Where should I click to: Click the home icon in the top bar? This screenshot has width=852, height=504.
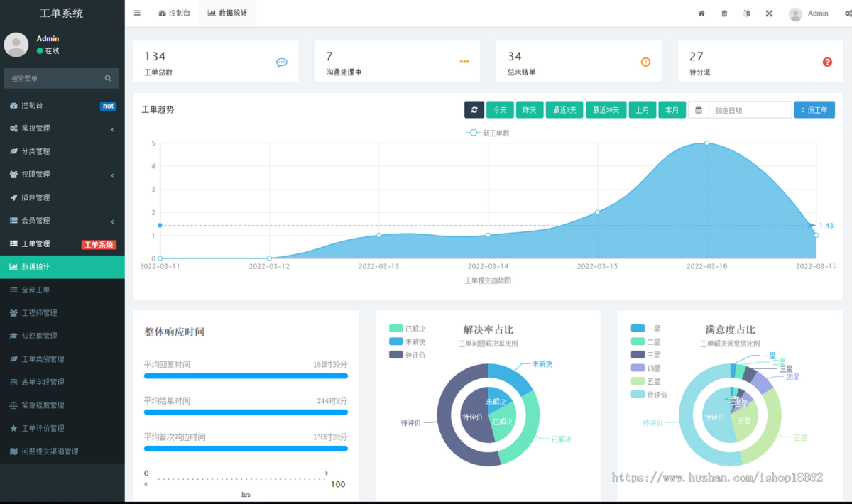click(x=701, y=13)
